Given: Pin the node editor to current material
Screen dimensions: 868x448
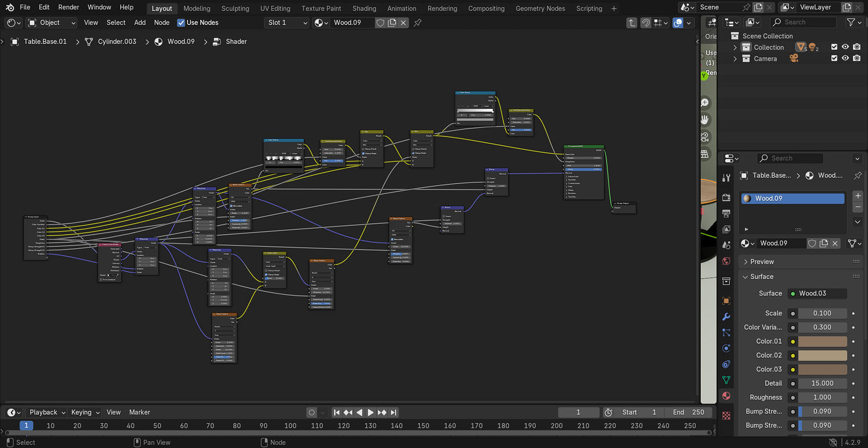Looking at the screenshot, I should point(417,23).
